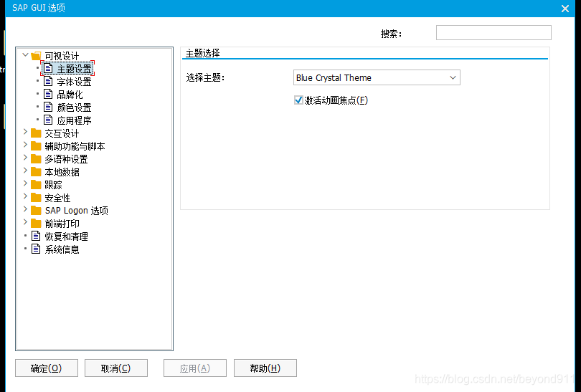This screenshot has width=581, height=392.
Task: Close the SAP GUI 选项 dialog
Action: [x=565, y=9]
